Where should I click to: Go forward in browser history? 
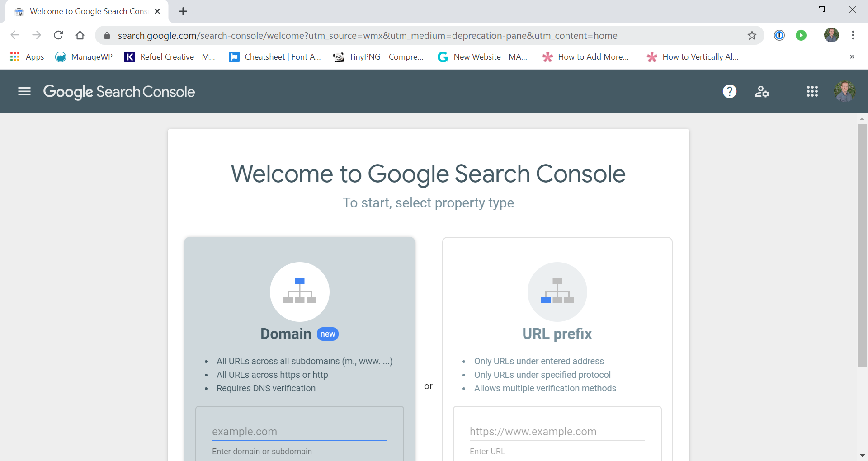(37, 35)
